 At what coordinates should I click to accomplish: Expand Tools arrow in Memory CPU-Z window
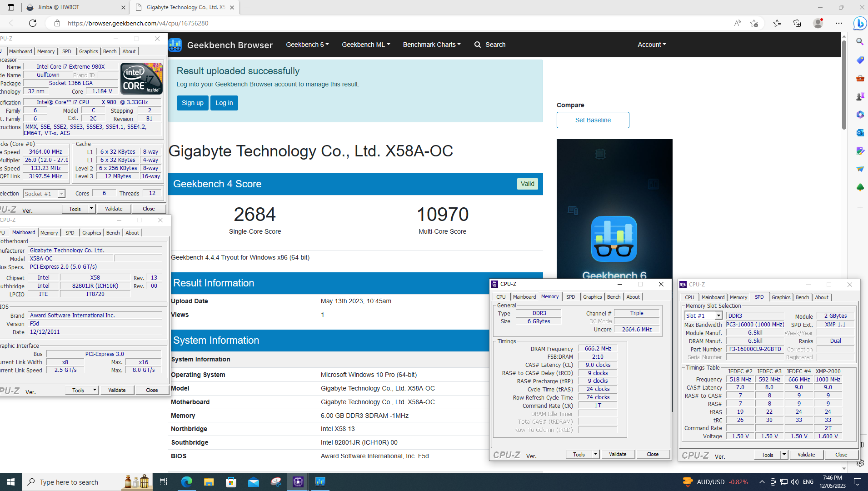click(595, 454)
